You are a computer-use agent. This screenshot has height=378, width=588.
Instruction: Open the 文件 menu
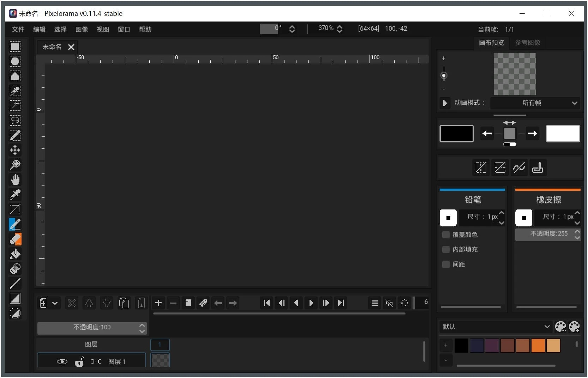(x=18, y=29)
